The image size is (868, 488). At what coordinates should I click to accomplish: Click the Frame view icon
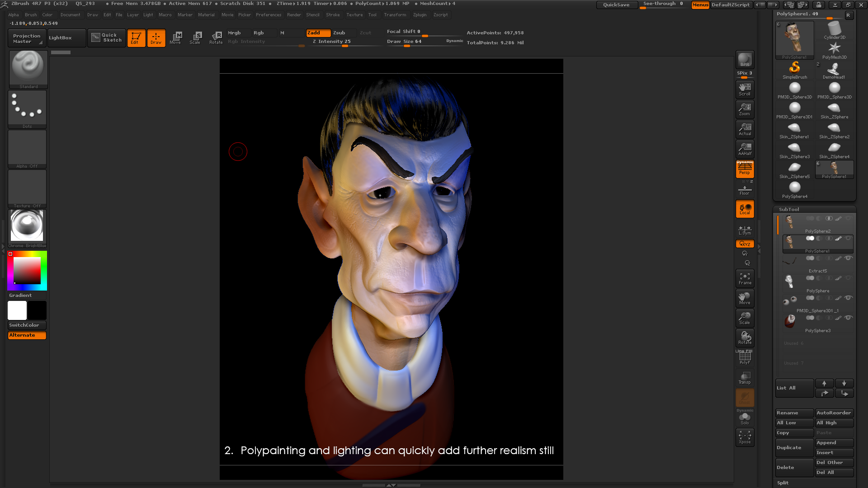[745, 278]
